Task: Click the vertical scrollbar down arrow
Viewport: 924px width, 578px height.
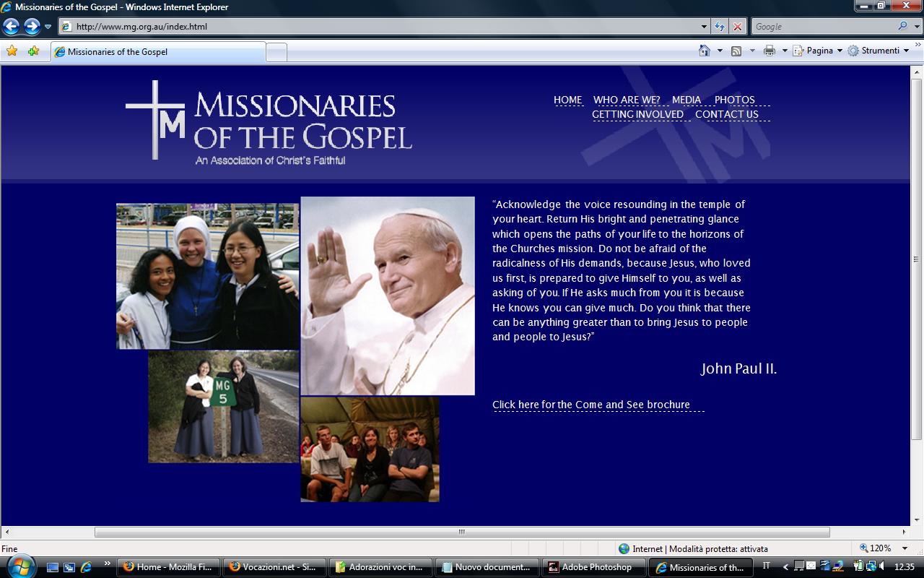Action: tap(917, 519)
